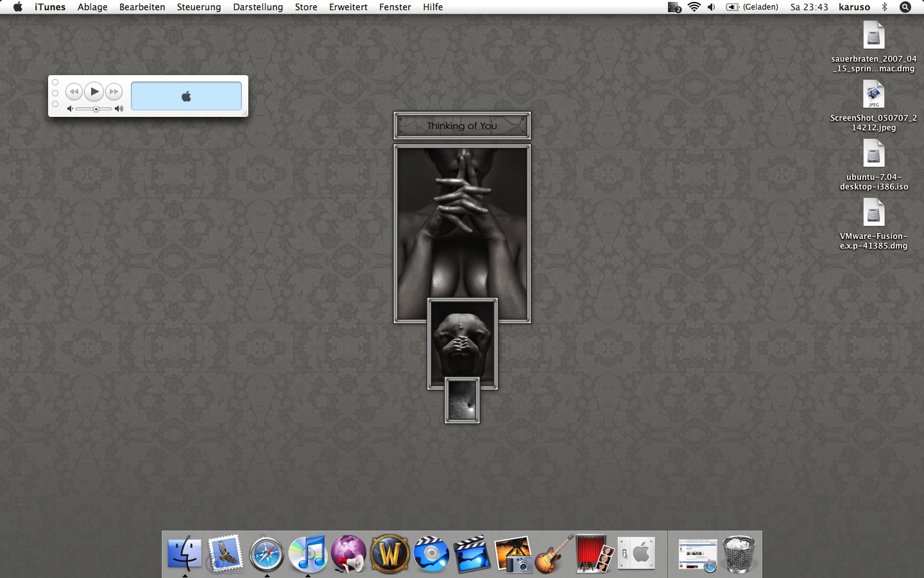Screen dimensions: 924x578
Task: Open Finder from the Dock
Action: 185,554
